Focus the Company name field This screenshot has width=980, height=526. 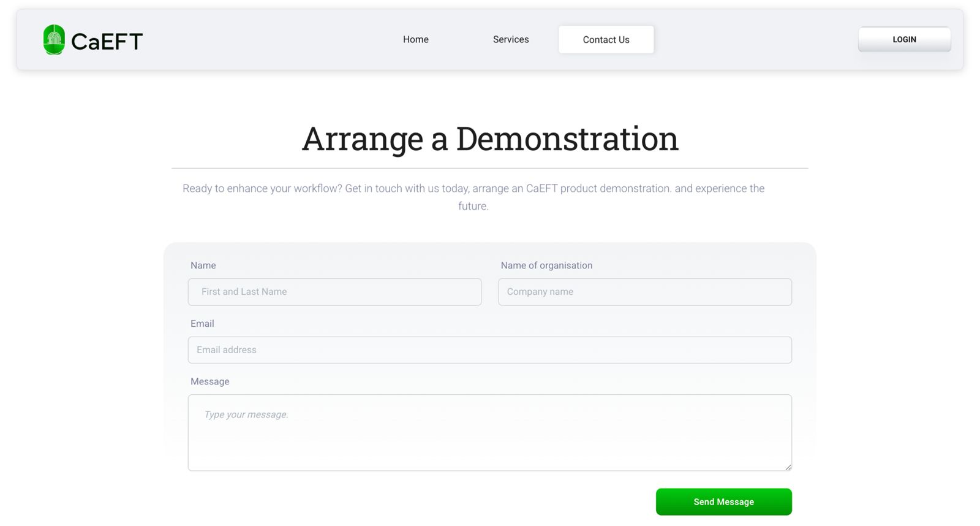645,292
